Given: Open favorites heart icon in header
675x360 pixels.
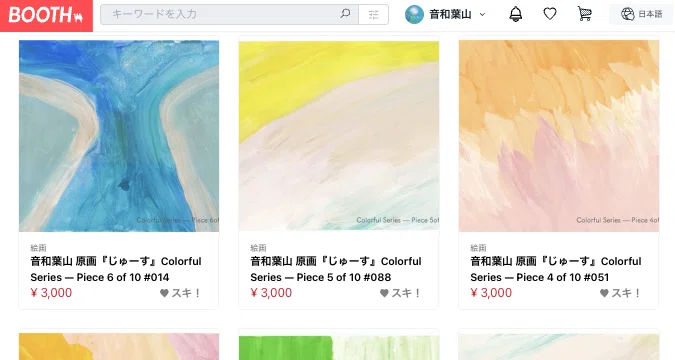Looking at the screenshot, I should coord(550,14).
